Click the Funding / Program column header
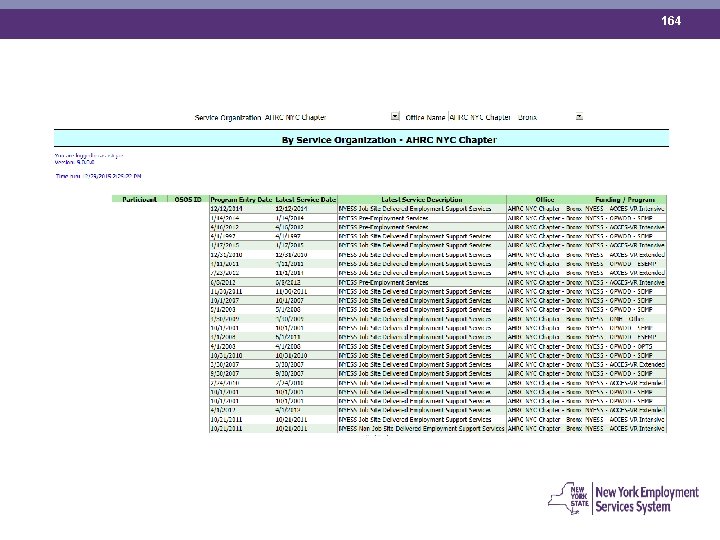 625,199
